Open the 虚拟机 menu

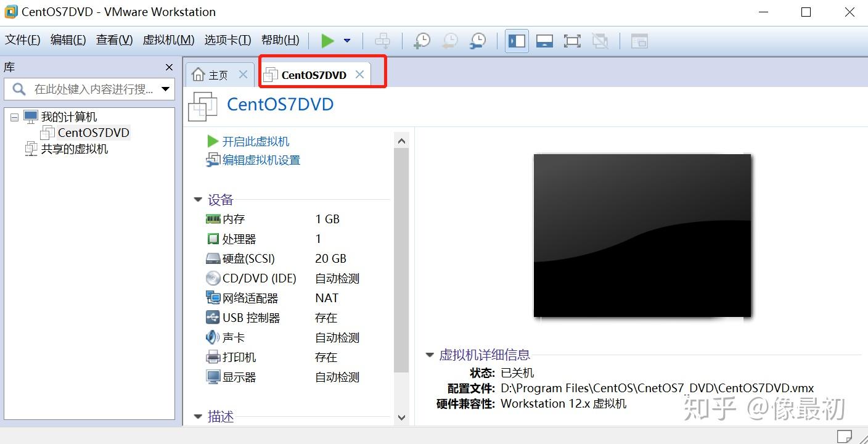(x=168, y=39)
